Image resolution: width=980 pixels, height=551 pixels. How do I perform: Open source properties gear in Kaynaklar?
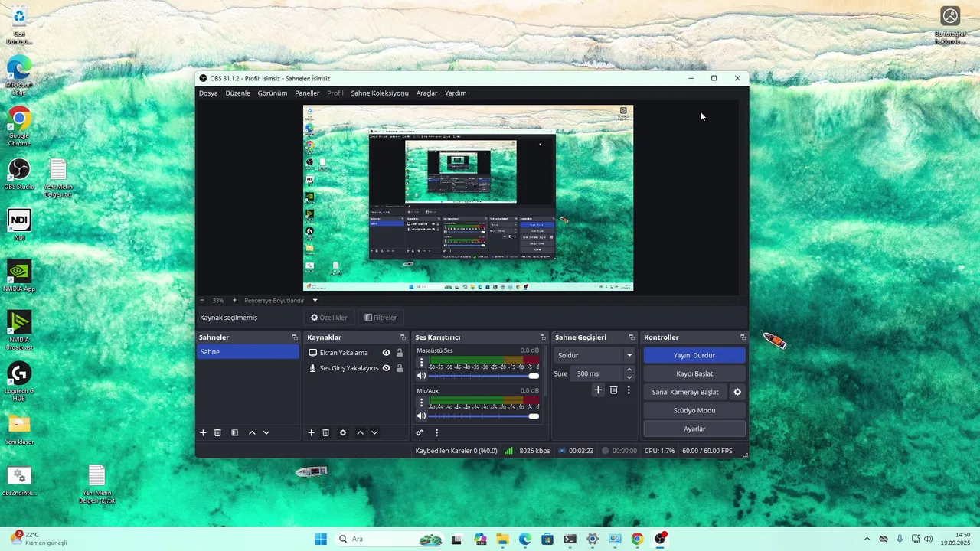click(343, 432)
